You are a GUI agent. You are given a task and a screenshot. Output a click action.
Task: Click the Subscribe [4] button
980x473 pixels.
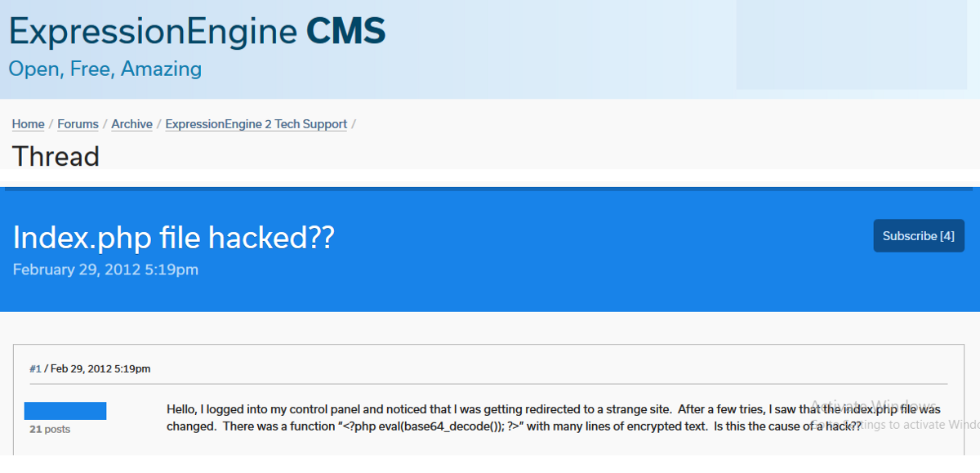pos(919,235)
